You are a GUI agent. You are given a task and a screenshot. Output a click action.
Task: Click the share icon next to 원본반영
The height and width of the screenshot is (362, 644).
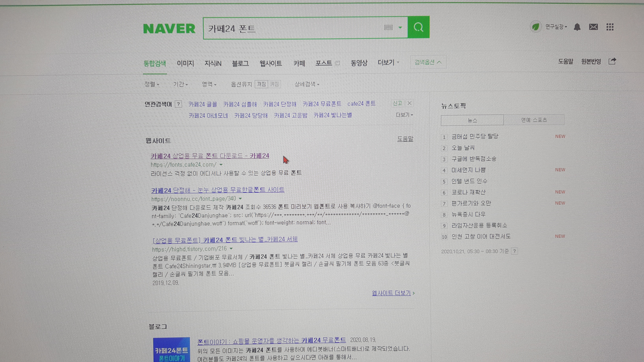tap(612, 61)
